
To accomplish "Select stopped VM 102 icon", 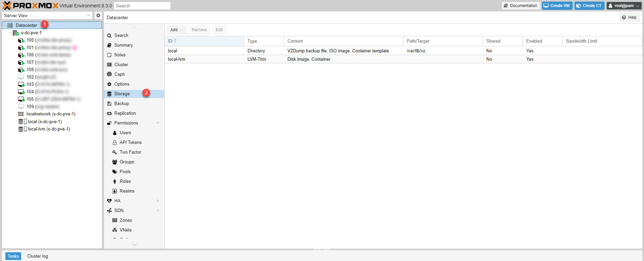I will (21, 77).
